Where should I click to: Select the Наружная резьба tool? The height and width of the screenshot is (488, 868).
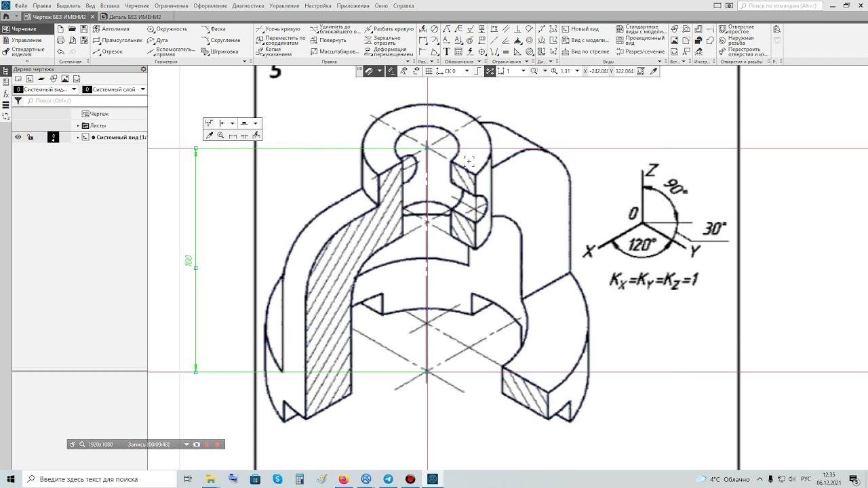coord(736,40)
